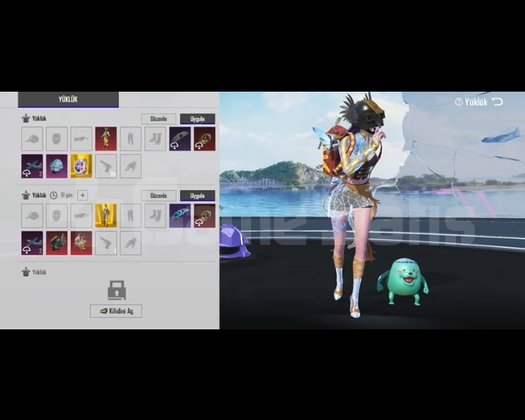Click Düzenle for the first loadout
The width and height of the screenshot is (525, 420).
click(x=158, y=119)
